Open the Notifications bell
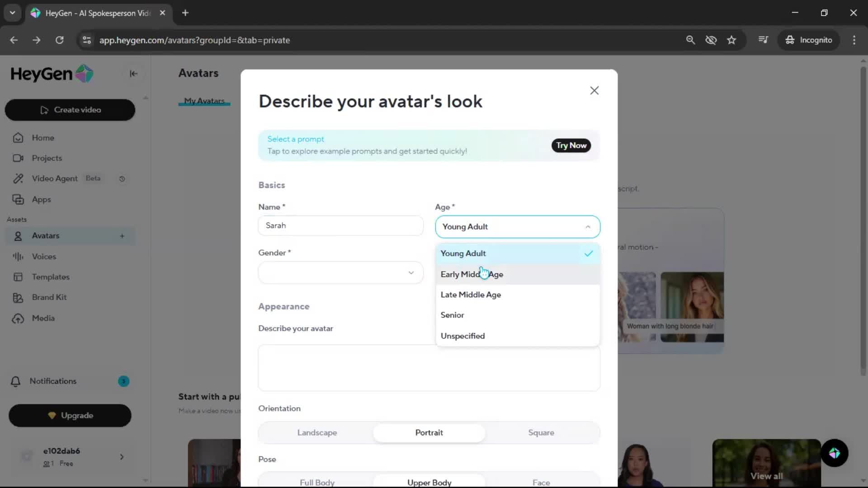 click(16, 381)
